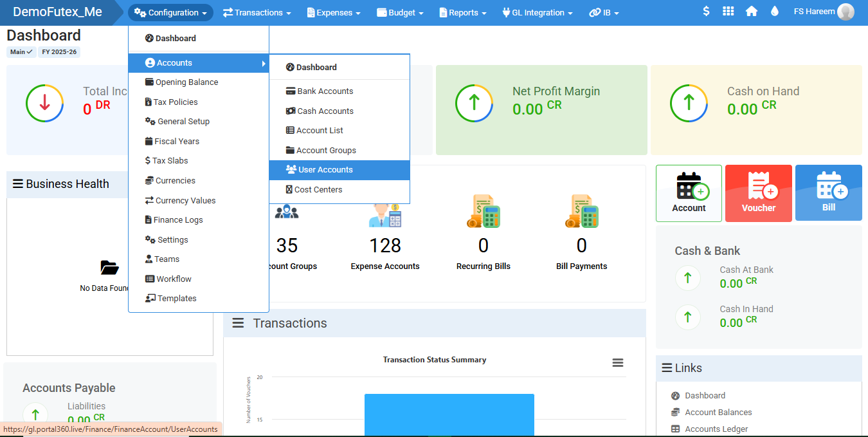Image resolution: width=868 pixels, height=437 pixels.
Task: Expand the GL Integration dropdown
Action: tap(537, 13)
